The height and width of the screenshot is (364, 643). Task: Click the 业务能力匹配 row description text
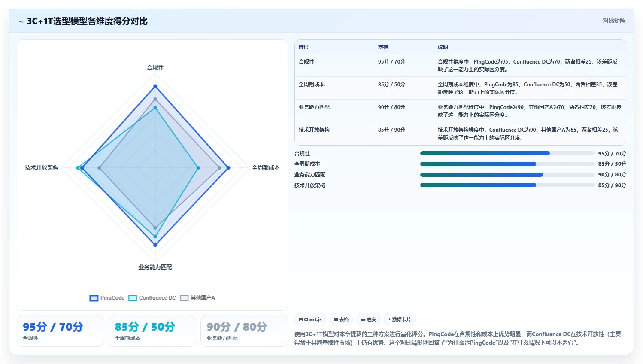529,111
